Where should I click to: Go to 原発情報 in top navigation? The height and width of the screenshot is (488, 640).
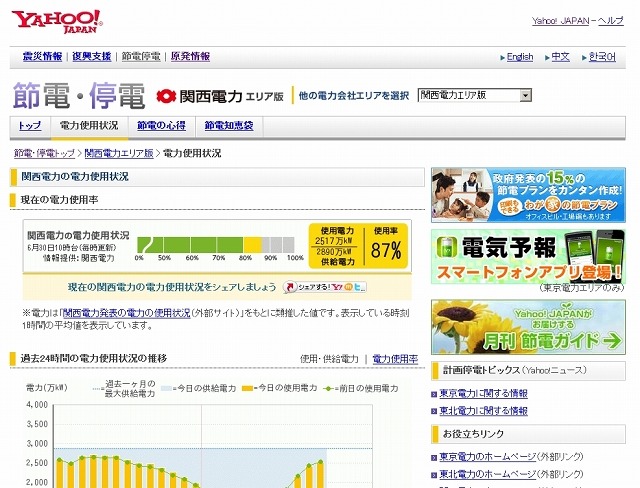click(190, 56)
